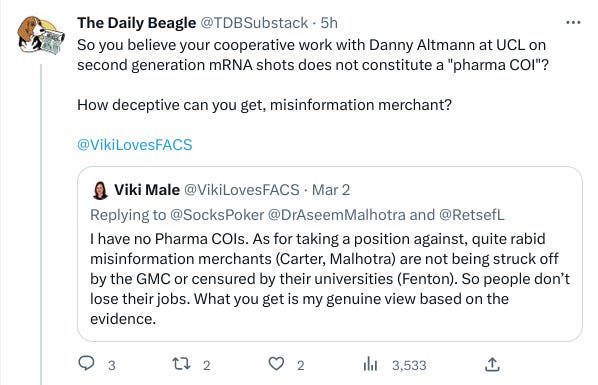The image size is (598, 385).
Task: Click the blue @VikiLovesFACS mention
Action: (x=135, y=145)
